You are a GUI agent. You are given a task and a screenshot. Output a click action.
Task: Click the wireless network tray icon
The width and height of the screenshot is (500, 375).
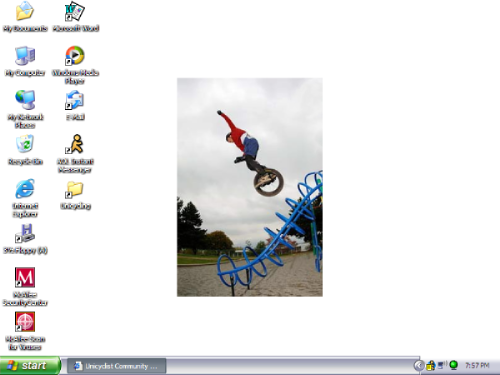(x=442, y=365)
